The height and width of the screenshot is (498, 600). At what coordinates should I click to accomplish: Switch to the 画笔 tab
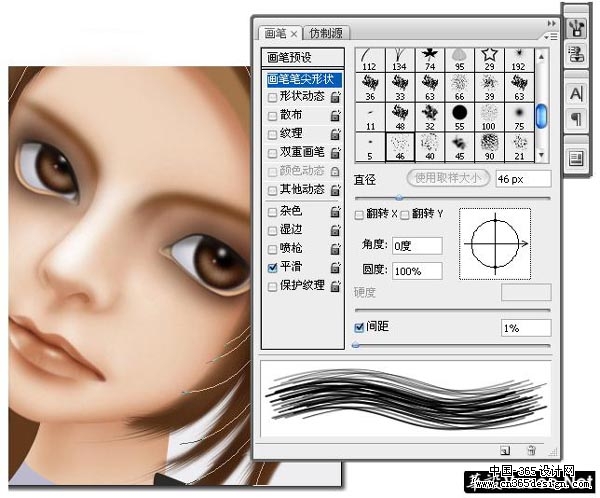coord(280,33)
